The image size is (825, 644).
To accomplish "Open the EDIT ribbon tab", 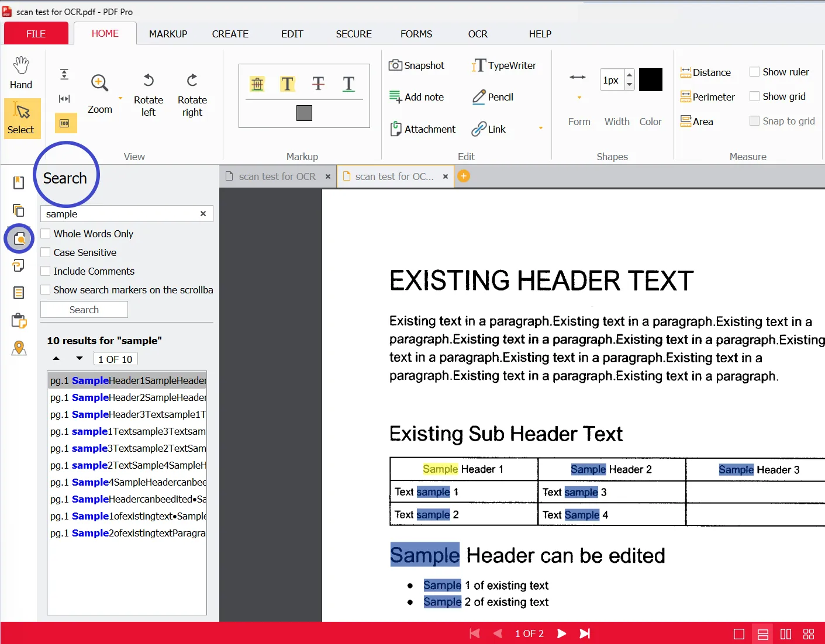I will 292,34.
